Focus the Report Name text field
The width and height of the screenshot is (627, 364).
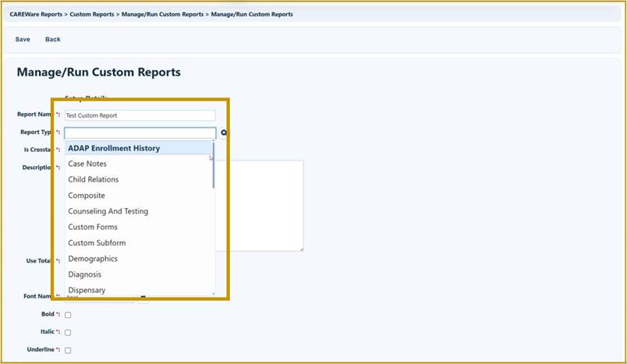tap(140, 115)
